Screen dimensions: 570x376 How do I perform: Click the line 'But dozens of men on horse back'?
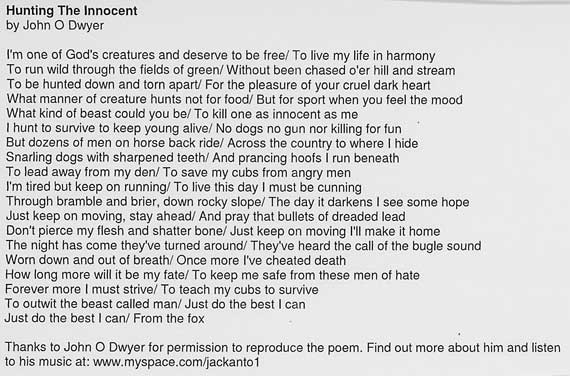point(212,143)
